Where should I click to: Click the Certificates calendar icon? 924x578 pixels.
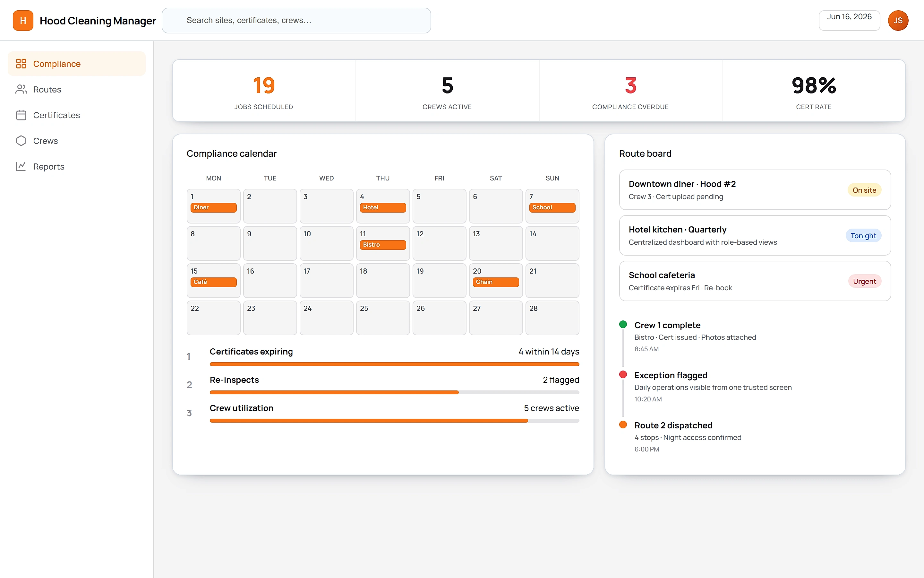pyautogui.click(x=21, y=115)
